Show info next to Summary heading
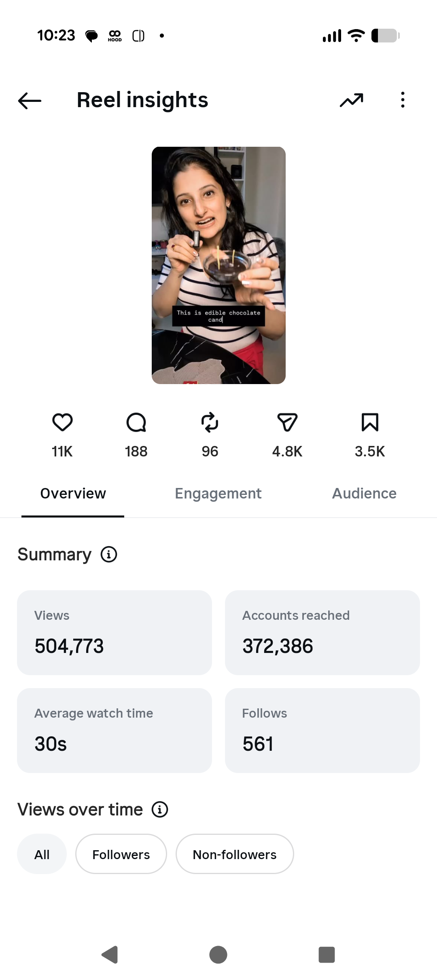 pos(109,554)
